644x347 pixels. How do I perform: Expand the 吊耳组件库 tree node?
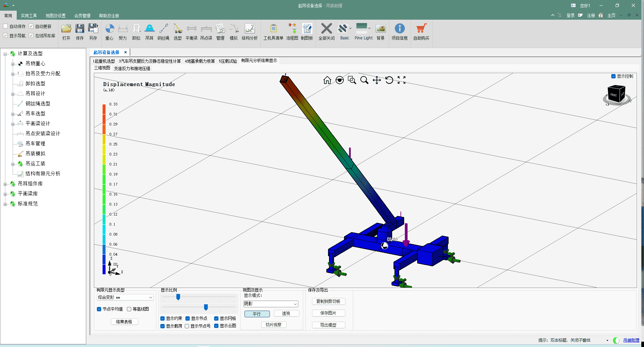(x=5, y=184)
